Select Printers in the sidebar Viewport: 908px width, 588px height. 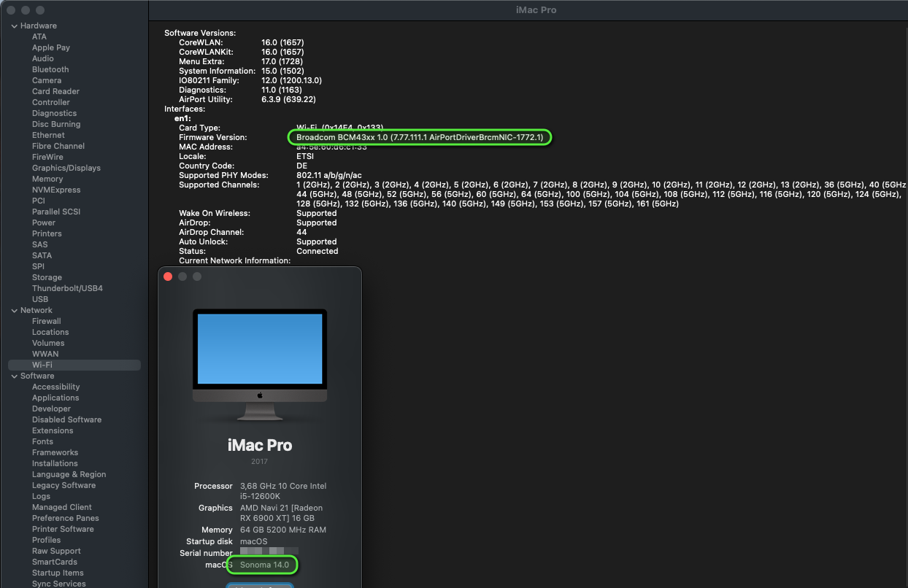click(x=47, y=233)
